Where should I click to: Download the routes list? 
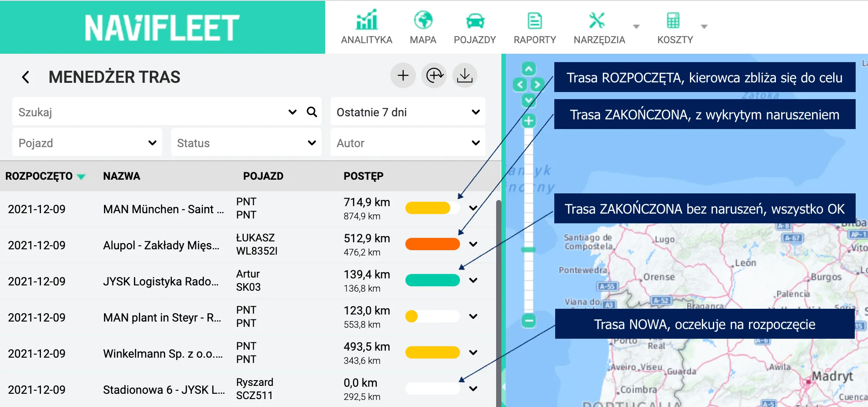point(465,75)
